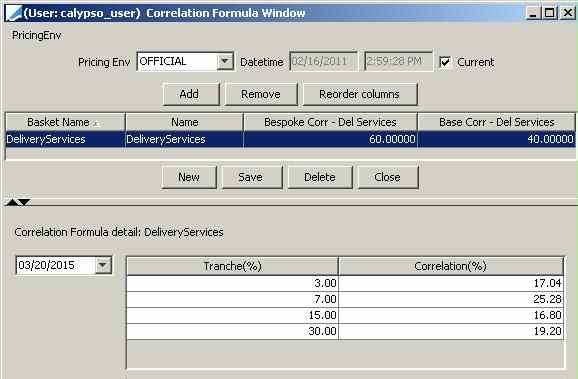The height and width of the screenshot is (379, 578).
Task: Select the tranche 30.00 cell
Action: point(232,331)
